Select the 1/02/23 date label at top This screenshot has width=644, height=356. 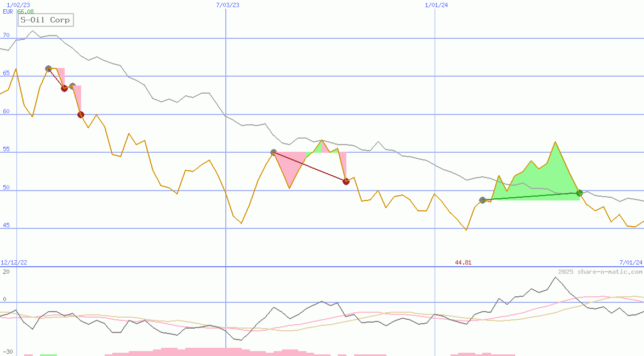13,5
